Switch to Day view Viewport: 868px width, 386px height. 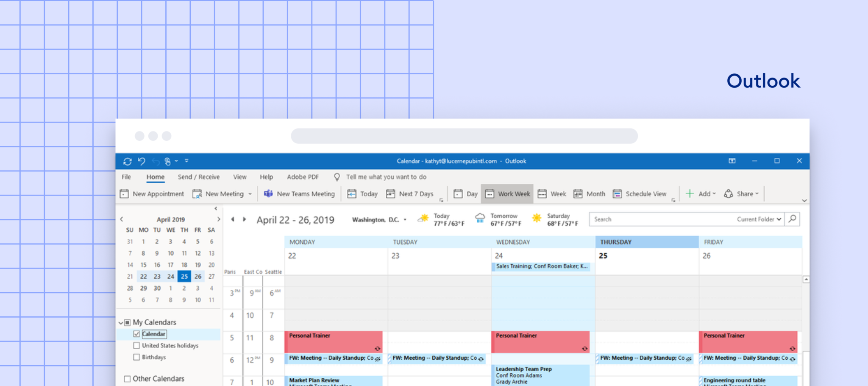pos(465,194)
